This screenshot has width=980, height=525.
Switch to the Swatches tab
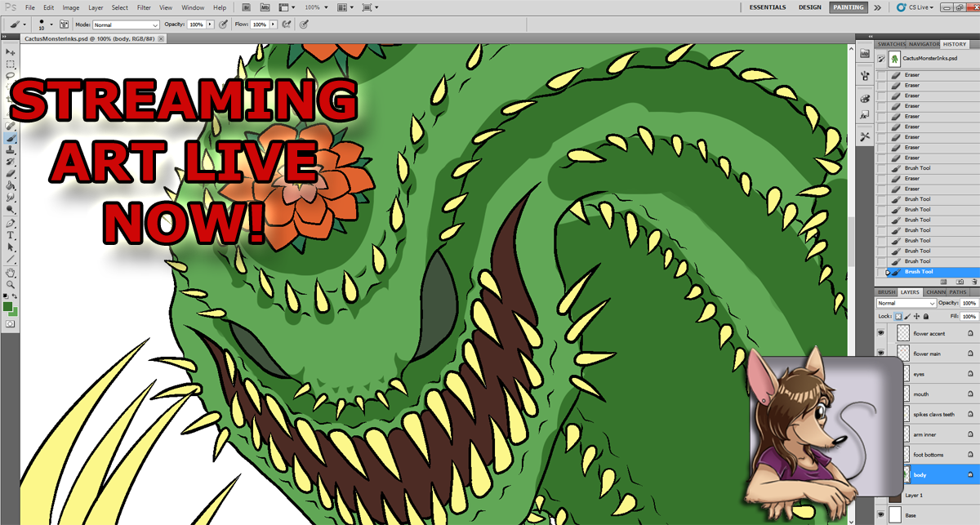click(x=892, y=44)
